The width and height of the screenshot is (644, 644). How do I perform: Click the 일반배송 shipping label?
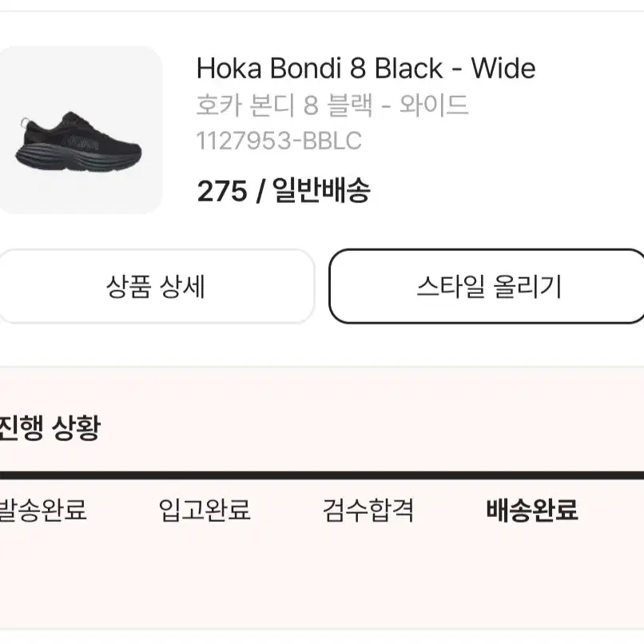point(321,191)
